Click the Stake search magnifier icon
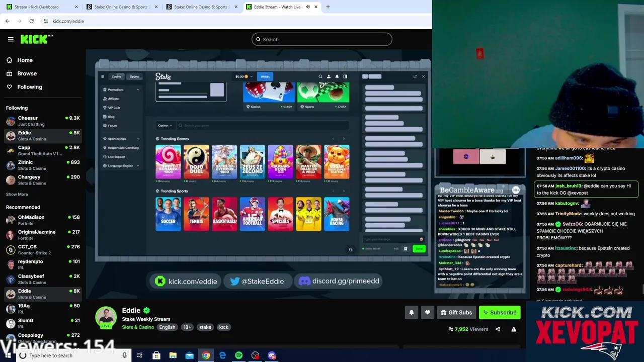Image resolution: width=644 pixels, height=362 pixels. [x=320, y=76]
